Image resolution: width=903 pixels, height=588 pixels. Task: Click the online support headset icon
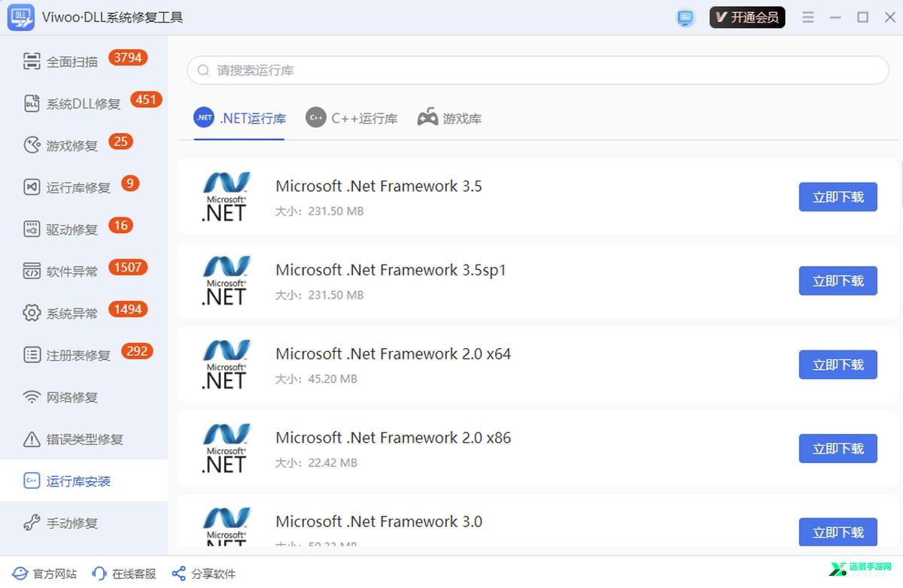point(99,574)
